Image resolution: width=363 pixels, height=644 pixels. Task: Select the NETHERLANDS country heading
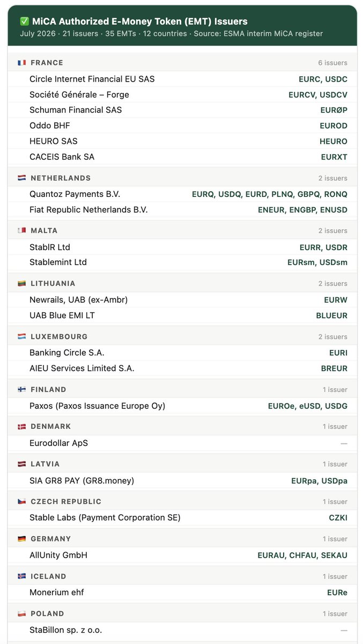[61, 178]
